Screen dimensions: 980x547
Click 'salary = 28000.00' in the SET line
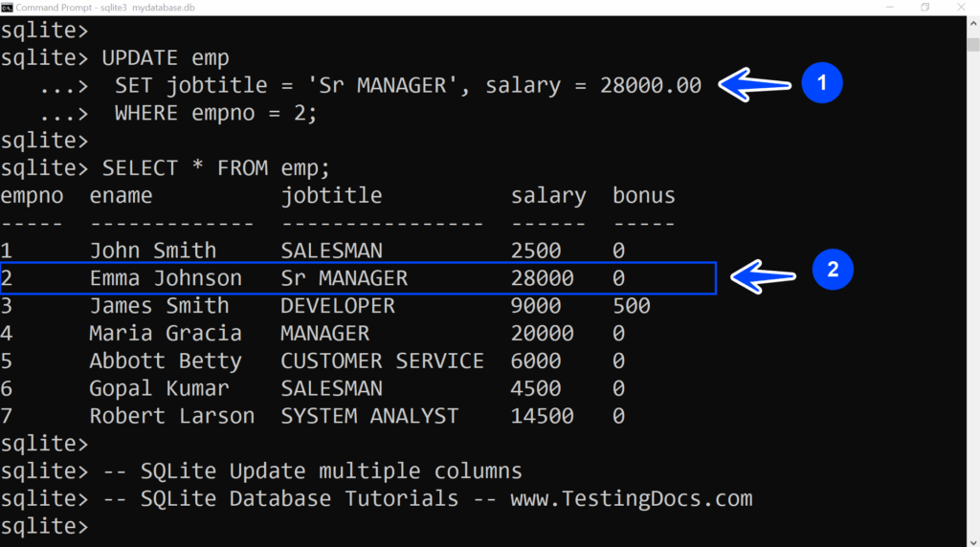click(x=593, y=85)
